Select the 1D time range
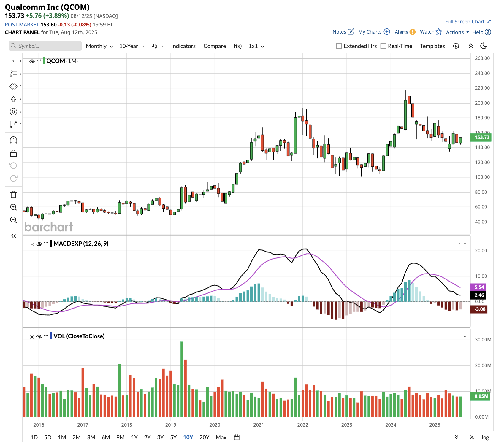This screenshot has width=504, height=442. pos(34,437)
